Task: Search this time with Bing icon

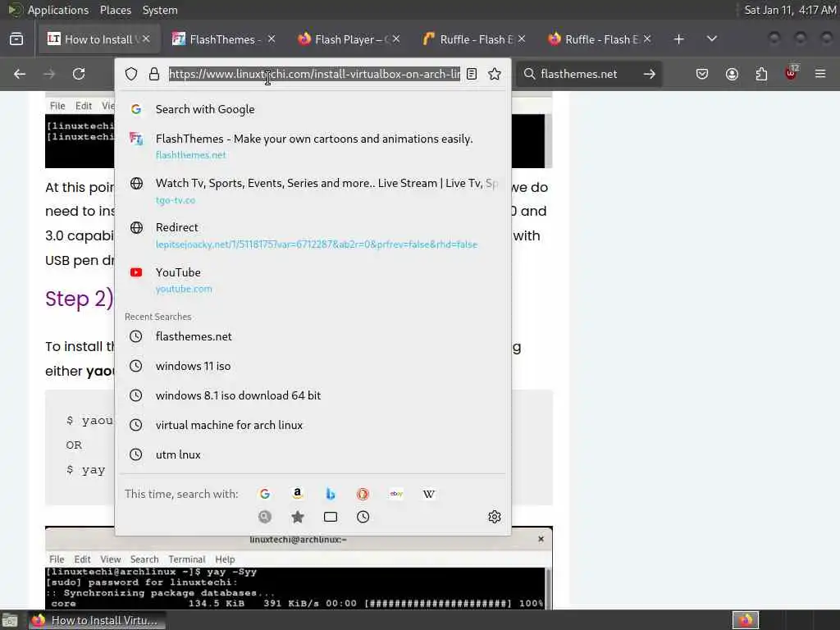Action: click(x=331, y=494)
